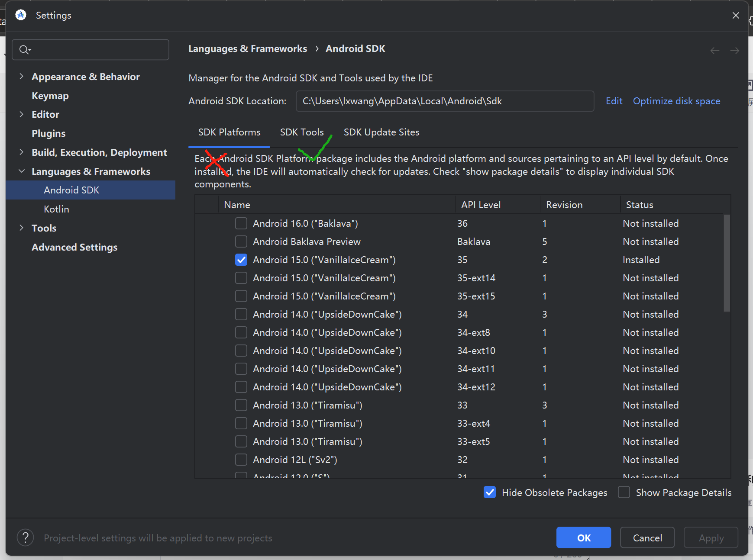
Task: Select Plugins in settings tree
Action: coord(48,133)
